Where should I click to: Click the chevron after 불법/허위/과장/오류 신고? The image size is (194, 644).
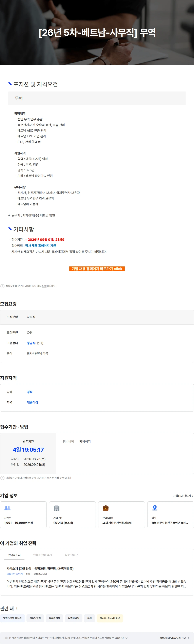(x=188, y=638)
